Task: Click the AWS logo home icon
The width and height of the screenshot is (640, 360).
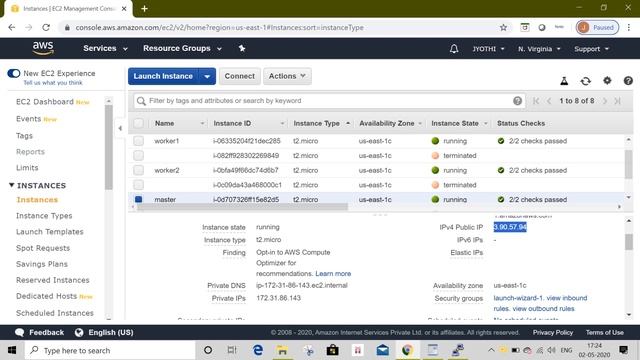Action: (43, 48)
